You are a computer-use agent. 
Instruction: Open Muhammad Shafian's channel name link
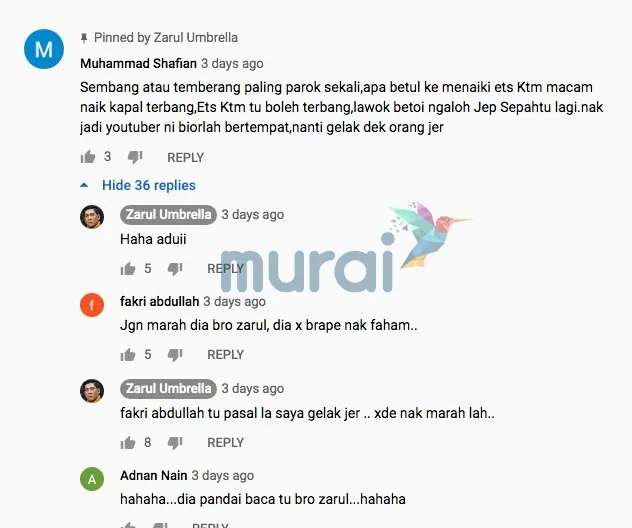point(138,64)
